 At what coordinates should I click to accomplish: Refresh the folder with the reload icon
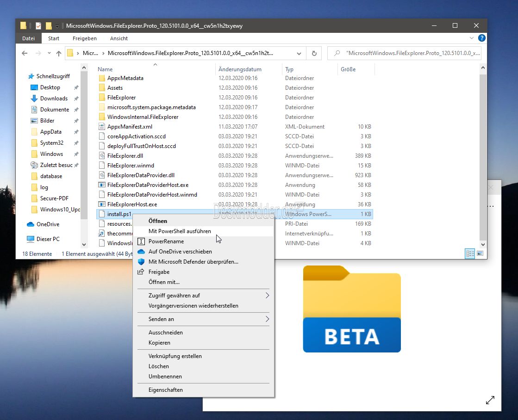[x=314, y=53]
